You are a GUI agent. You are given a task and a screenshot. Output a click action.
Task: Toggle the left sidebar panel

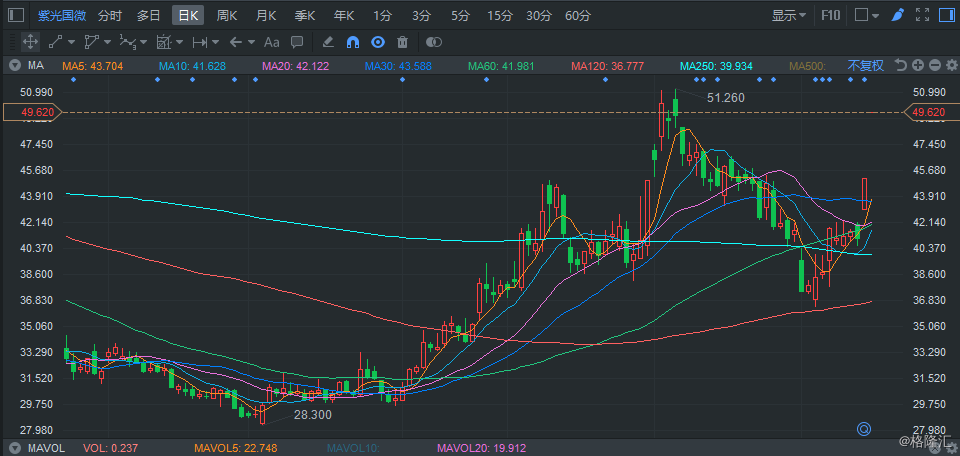[x=16, y=15]
